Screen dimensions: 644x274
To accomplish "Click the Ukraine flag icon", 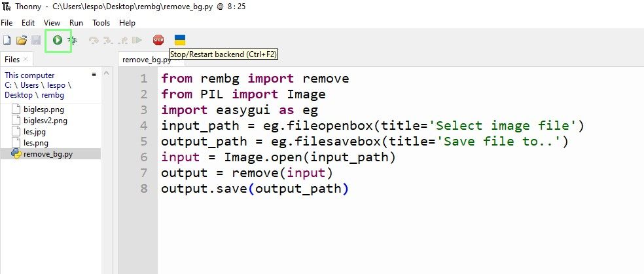I will point(180,40).
